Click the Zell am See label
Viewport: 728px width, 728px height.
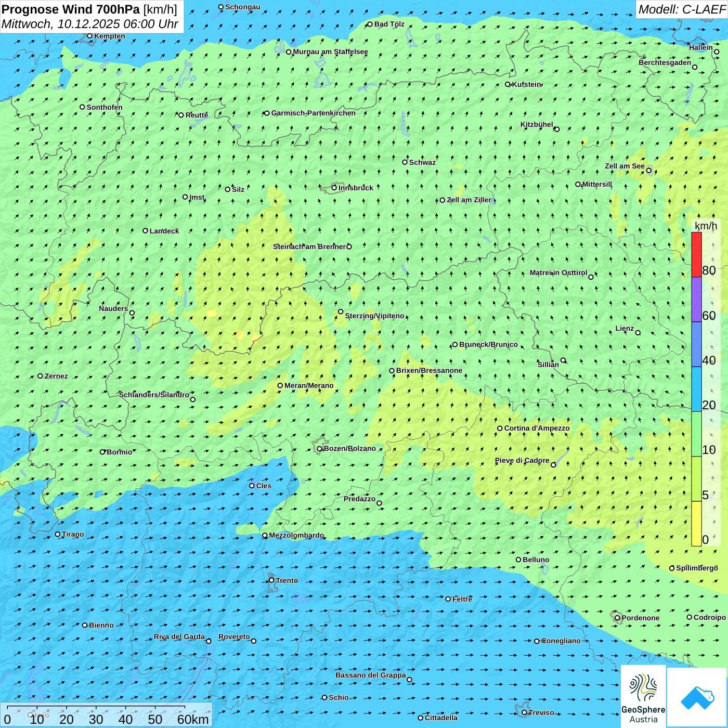625,166
